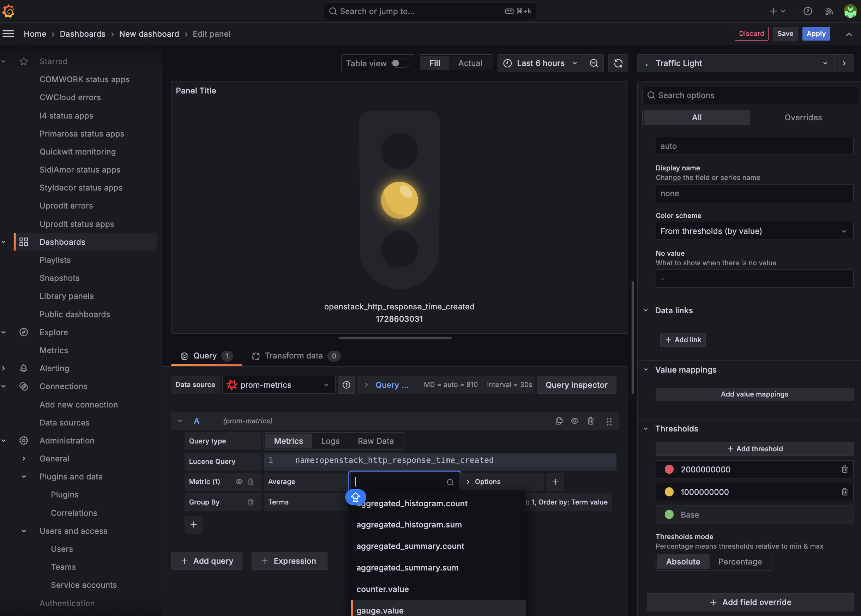Screen dimensions: 861x616
Task: Duplicate query A with copy icon
Action: pyautogui.click(x=559, y=421)
